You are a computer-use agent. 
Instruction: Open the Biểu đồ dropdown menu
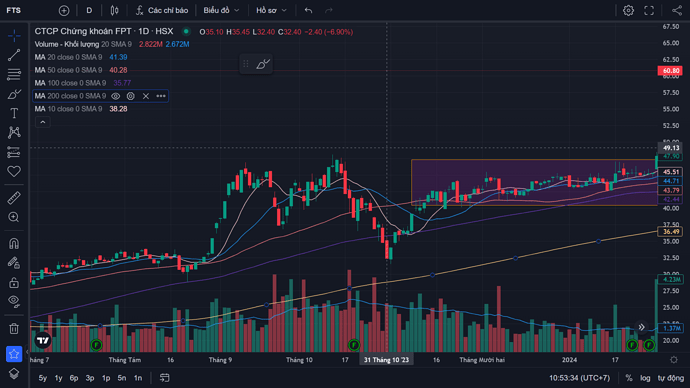click(221, 11)
